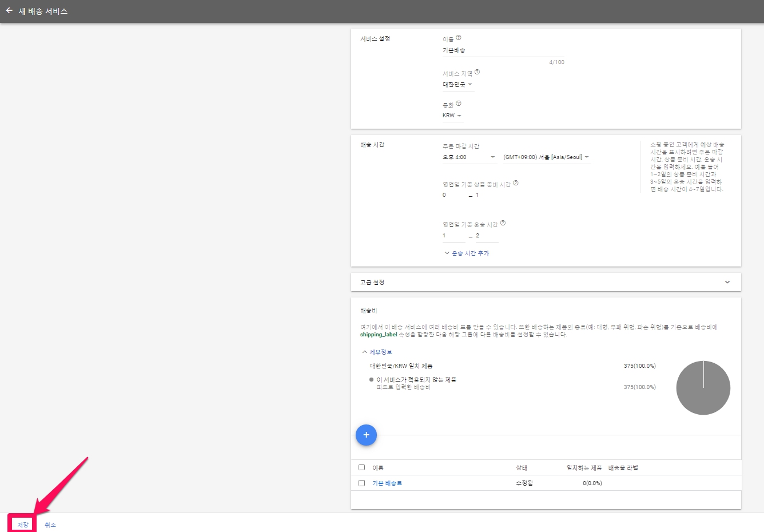764x532 pixels.
Task: Expand the 고급 설정 section
Action: 727,282
